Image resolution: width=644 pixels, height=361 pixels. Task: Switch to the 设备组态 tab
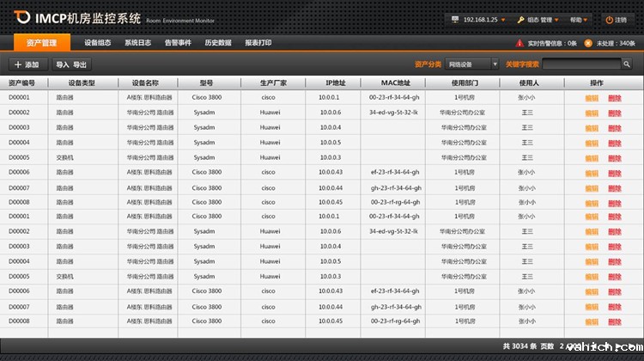pos(97,42)
